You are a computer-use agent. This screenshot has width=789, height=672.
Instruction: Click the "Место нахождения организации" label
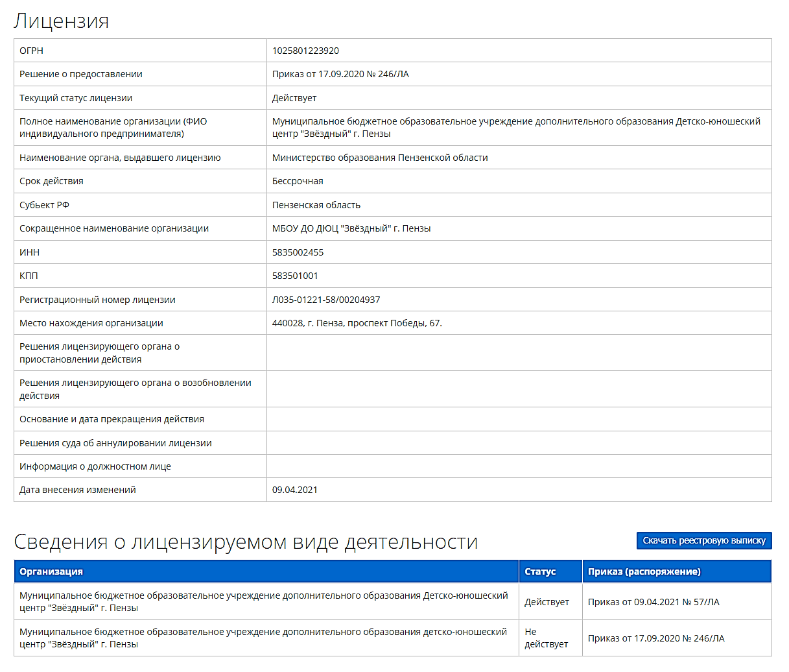[91, 323]
